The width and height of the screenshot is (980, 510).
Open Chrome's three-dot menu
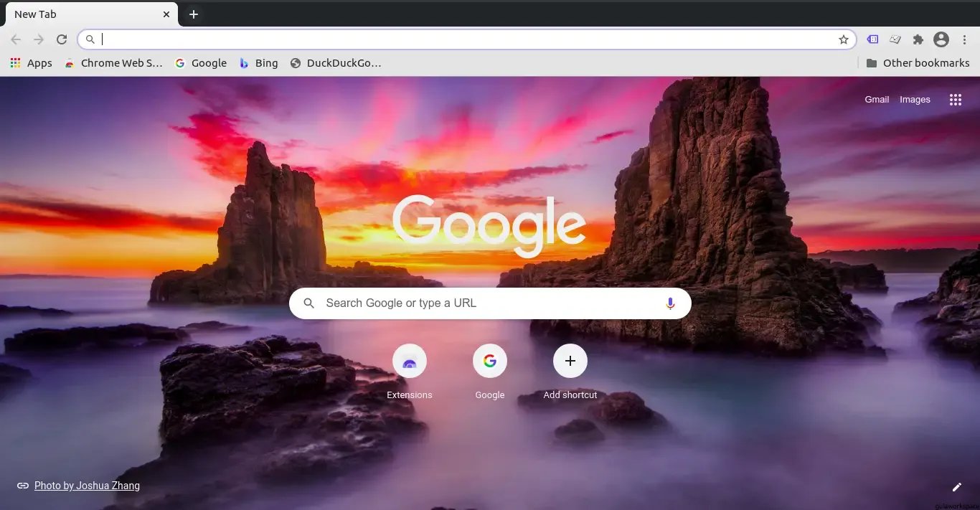coord(965,39)
